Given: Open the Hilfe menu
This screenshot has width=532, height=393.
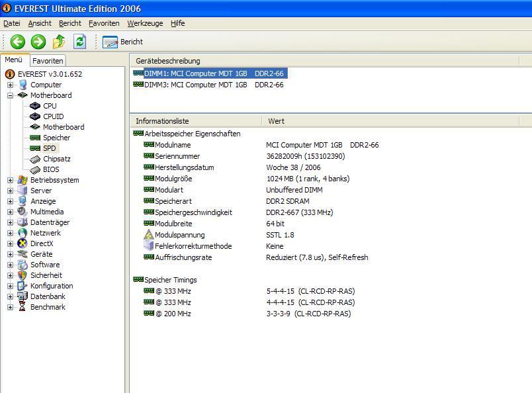Looking at the screenshot, I should pyautogui.click(x=178, y=23).
